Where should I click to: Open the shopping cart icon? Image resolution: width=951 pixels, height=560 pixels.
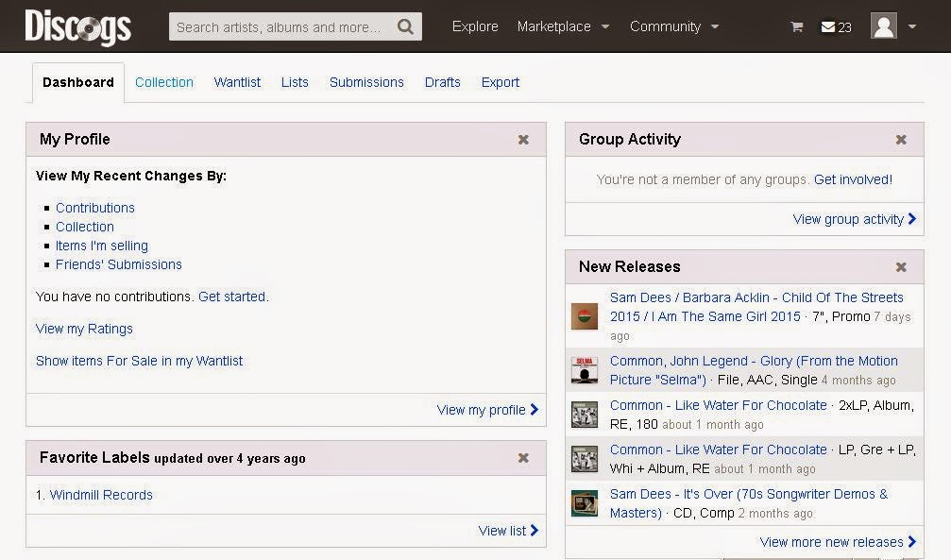coord(797,26)
